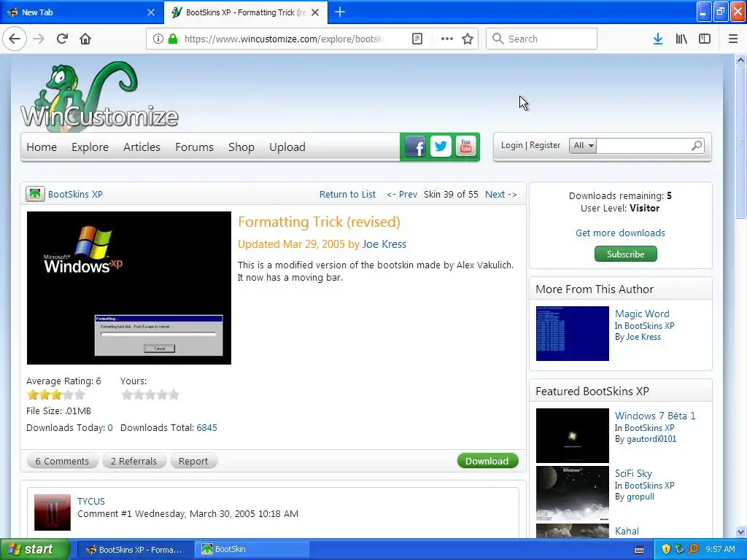
Task: Open Formatting Trick preview thumbnail
Action: pyautogui.click(x=128, y=287)
